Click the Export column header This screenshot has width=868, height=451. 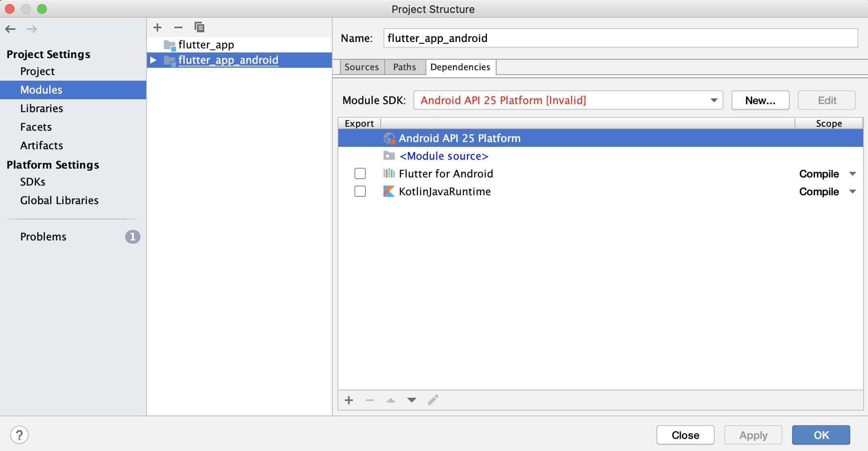359,123
